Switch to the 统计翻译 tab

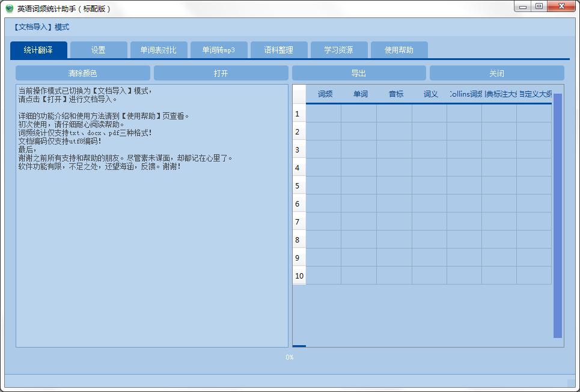point(38,50)
